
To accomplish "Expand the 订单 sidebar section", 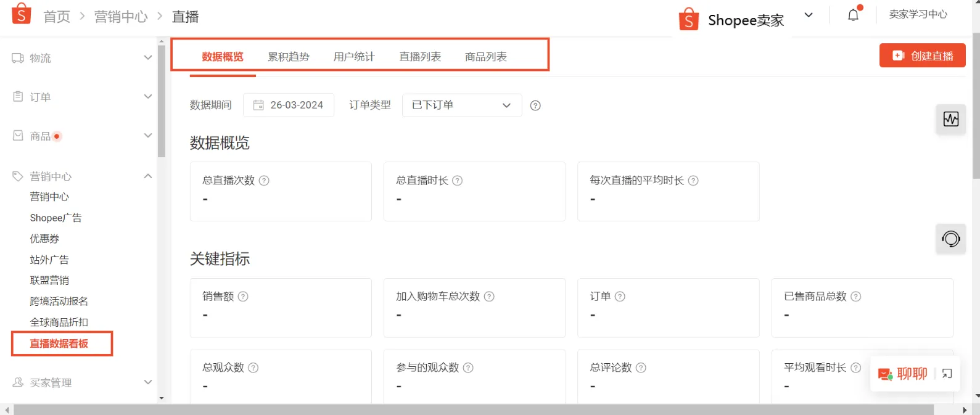I will (147, 97).
